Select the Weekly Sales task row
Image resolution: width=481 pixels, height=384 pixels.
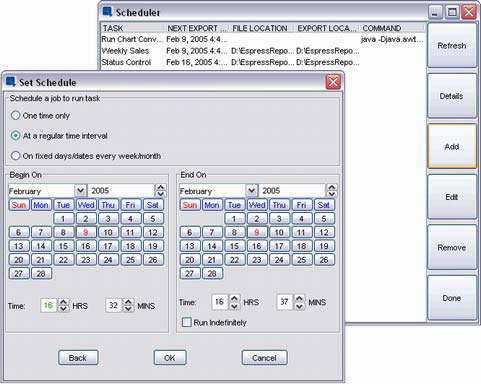[263, 51]
